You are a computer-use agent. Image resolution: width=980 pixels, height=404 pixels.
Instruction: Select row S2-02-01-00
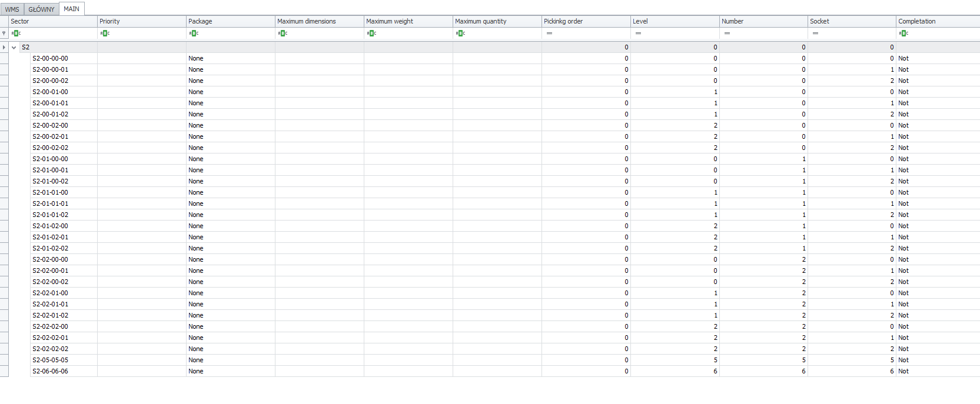(x=505, y=293)
